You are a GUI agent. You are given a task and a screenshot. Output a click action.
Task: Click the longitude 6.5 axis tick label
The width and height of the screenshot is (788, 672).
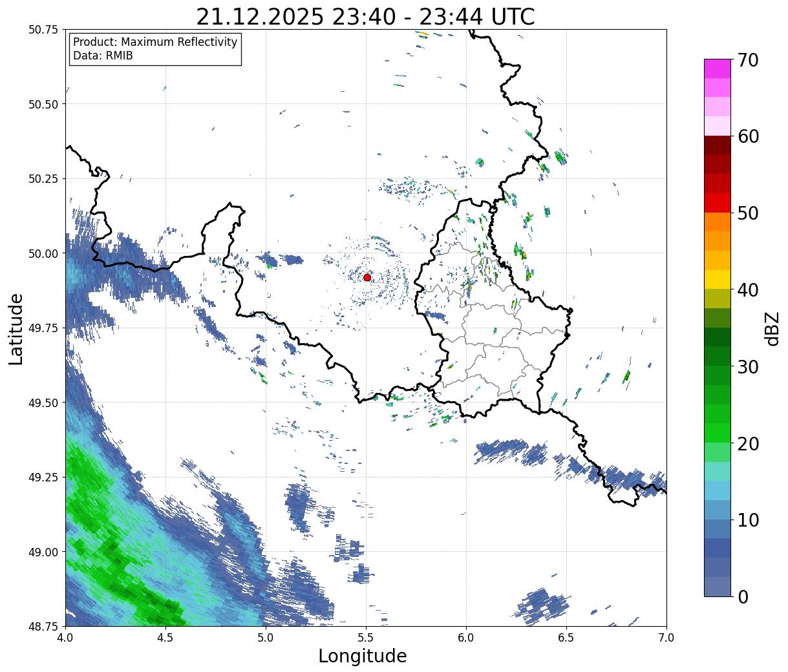pyautogui.click(x=566, y=638)
